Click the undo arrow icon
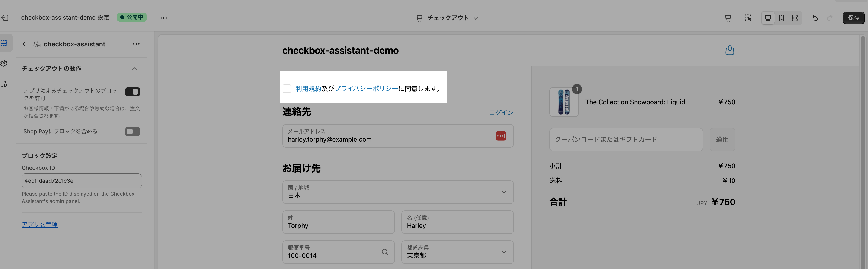Screen dimensions: 868x269 click(815, 18)
